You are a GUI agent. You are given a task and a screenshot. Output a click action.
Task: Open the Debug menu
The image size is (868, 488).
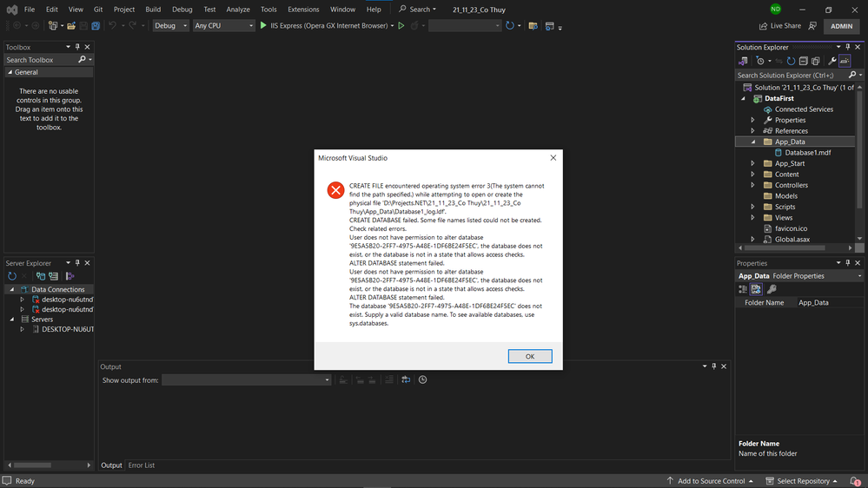[182, 10]
